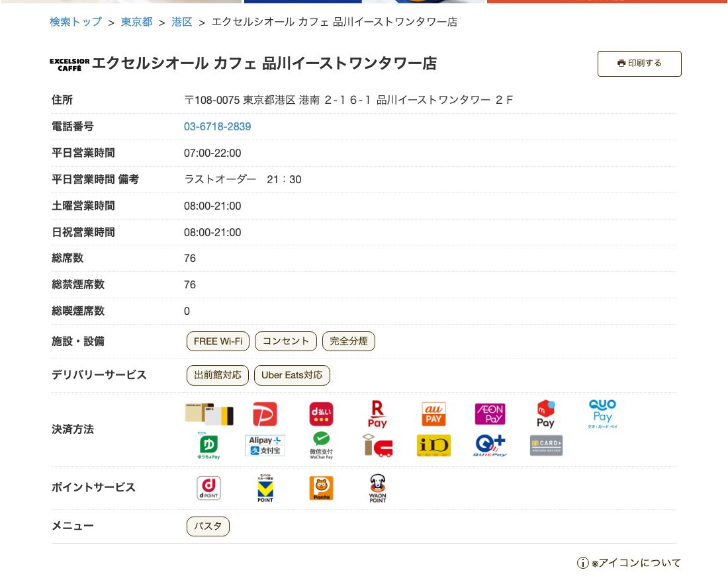Click the ポイントサービス row label
Screen dimensions: 728x586
tap(93, 487)
